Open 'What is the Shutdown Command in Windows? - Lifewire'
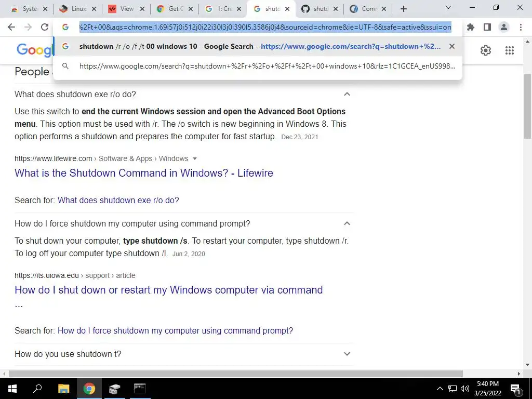 [144, 173]
